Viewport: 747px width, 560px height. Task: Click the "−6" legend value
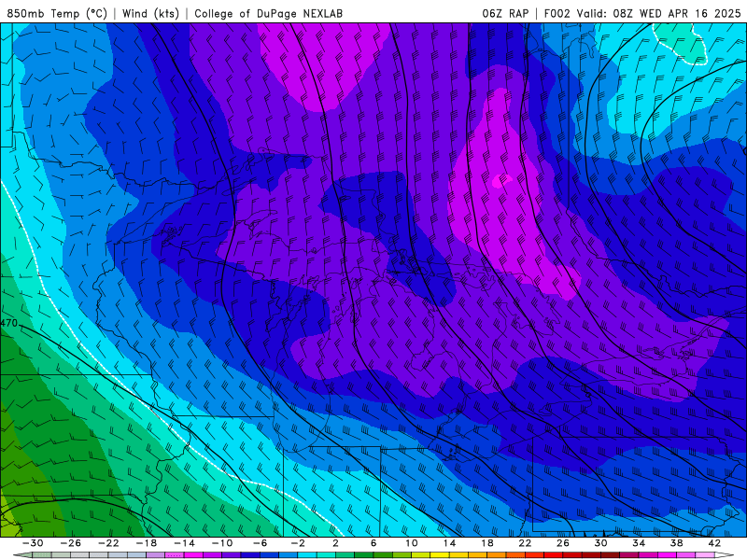click(x=261, y=543)
